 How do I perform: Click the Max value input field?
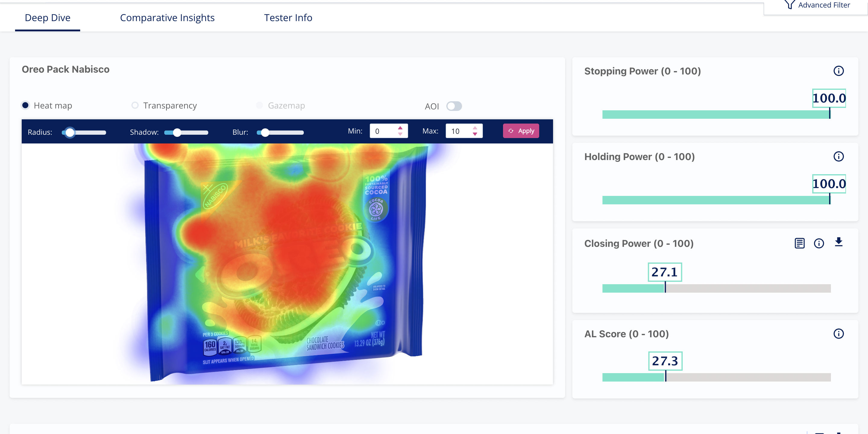(464, 131)
